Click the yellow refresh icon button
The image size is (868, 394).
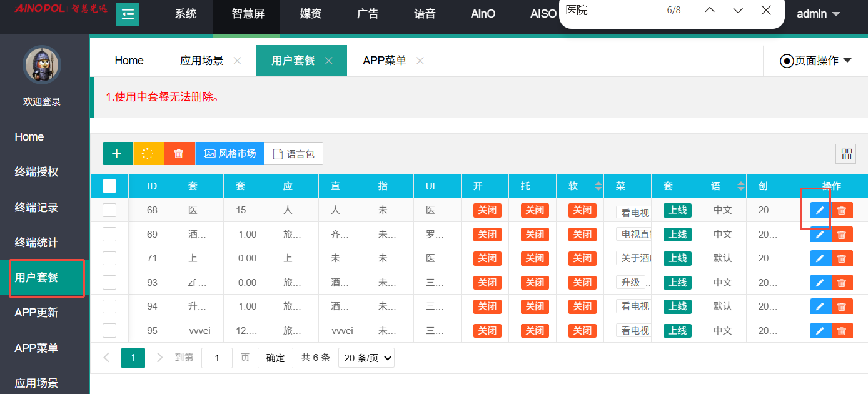point(148,154)
